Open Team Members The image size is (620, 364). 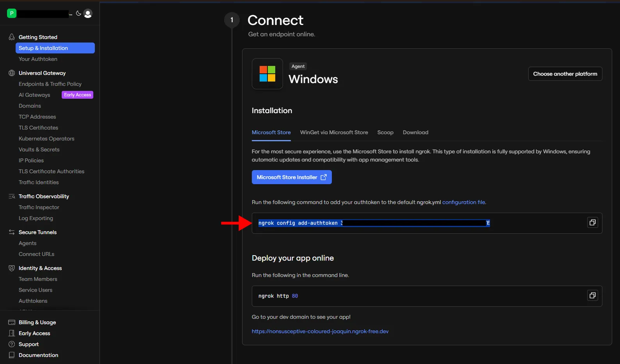click(38, 279)
